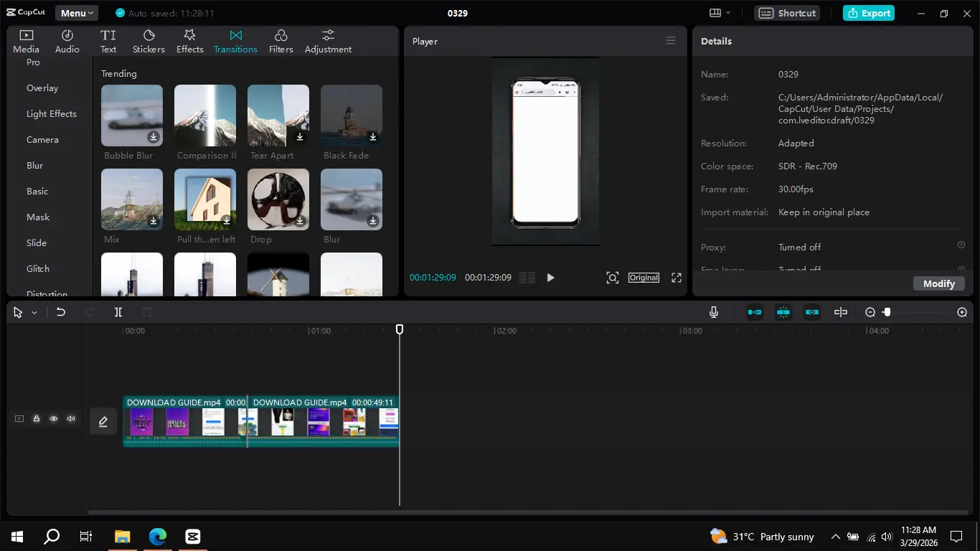
Task: Click the Shortcut button
Action: [x=787, y=13]
